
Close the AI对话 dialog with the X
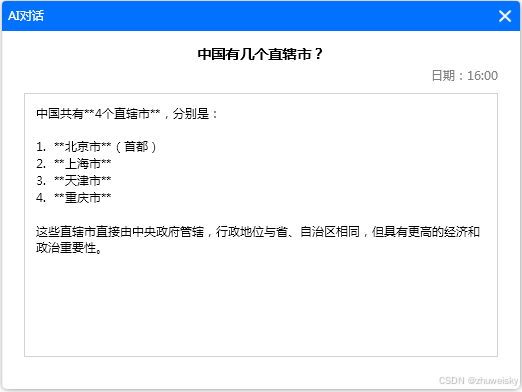click(505, 16)
